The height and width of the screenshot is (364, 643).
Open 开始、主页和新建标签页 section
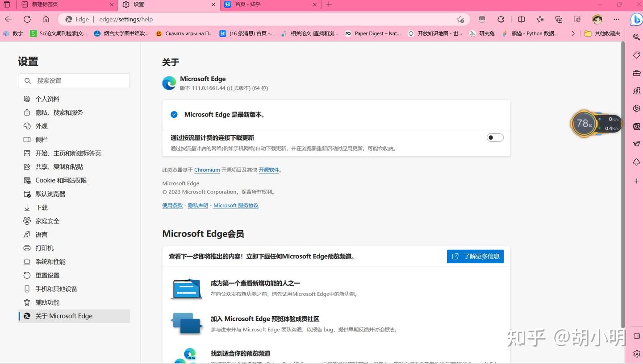pyautogui.click(x=74, y=153)
